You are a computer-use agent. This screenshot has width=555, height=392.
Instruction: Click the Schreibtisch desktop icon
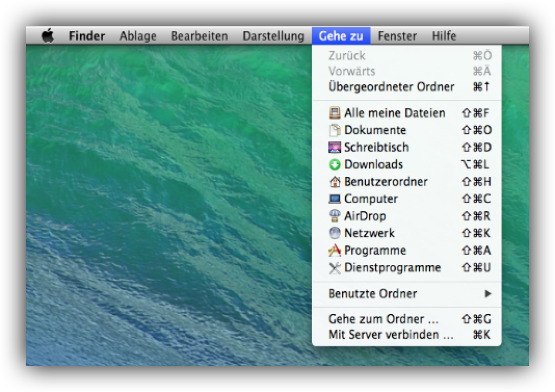click(x=334, y=147)
